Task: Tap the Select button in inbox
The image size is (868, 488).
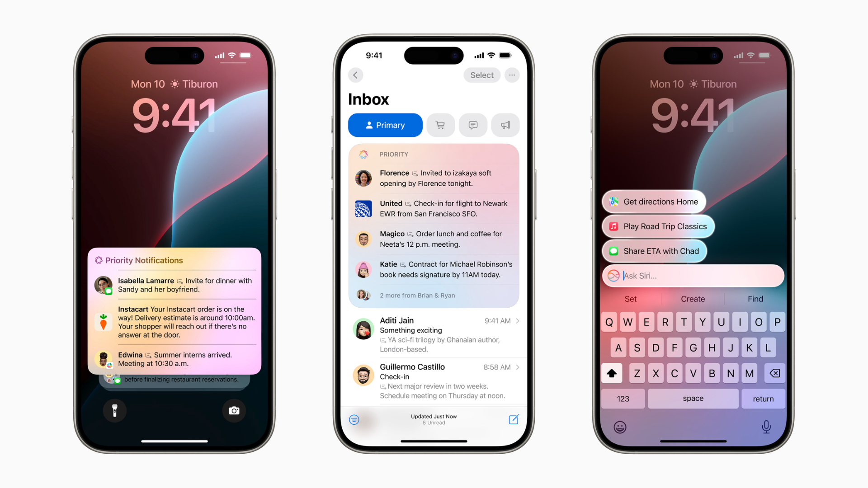Action: pyautogui.click(x=481, y=75)
